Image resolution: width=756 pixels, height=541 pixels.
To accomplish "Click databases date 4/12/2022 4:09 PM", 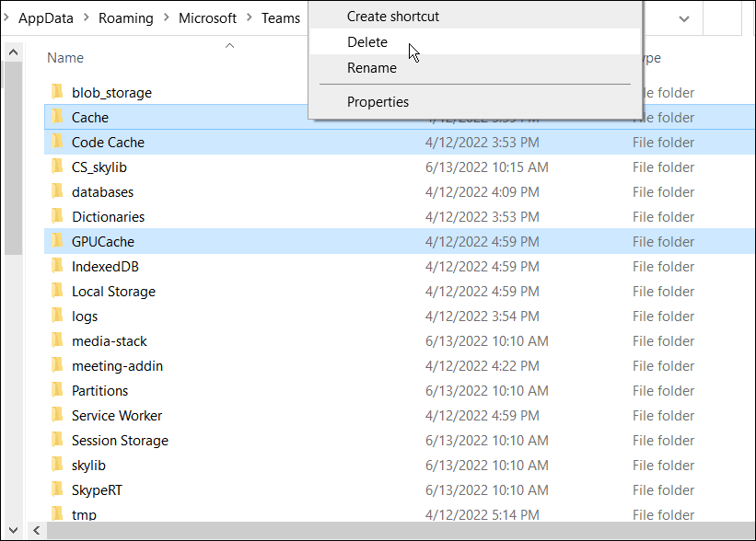I will 483,192.
